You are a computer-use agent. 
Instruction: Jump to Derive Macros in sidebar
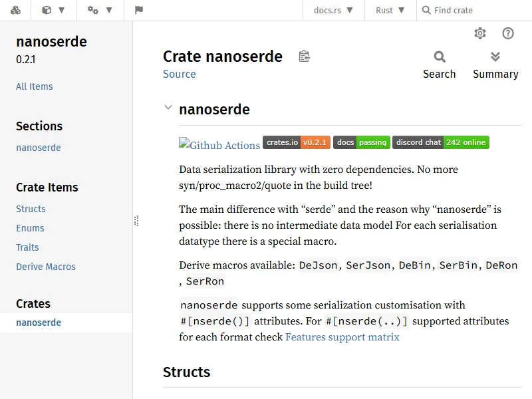pyautogui.click(x=46, y=267)
